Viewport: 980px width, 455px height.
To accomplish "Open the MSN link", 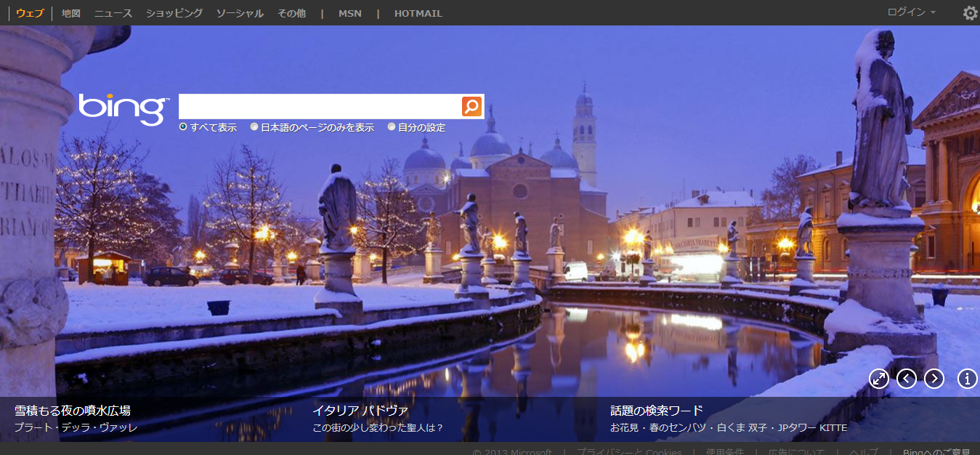I will click(349, 13).
